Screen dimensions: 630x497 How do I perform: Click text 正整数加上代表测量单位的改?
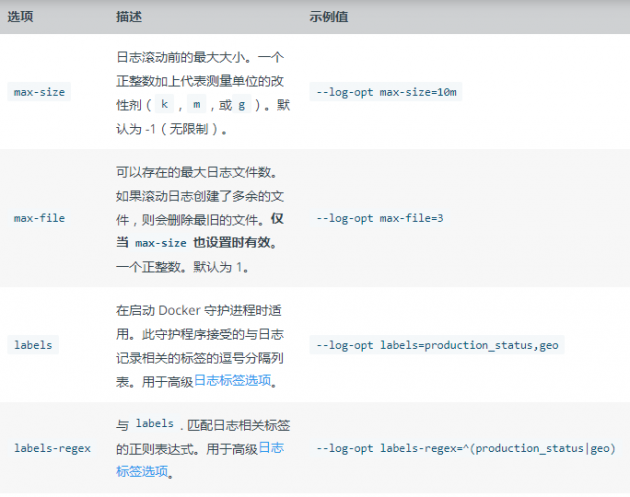click(x=200, y=81)
